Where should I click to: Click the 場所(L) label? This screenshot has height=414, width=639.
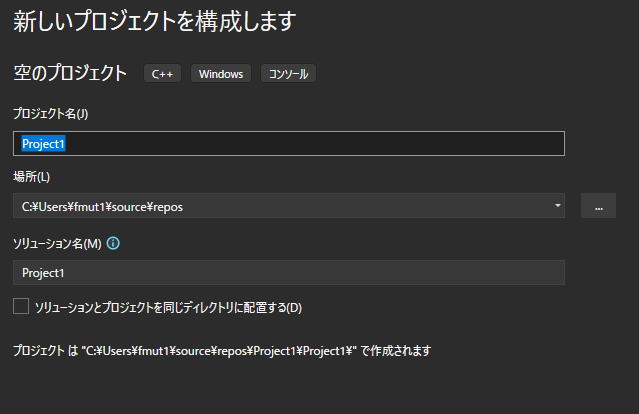[32, 177]
